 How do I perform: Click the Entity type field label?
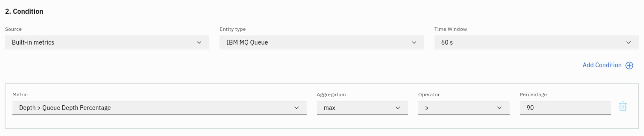(233, 29)
